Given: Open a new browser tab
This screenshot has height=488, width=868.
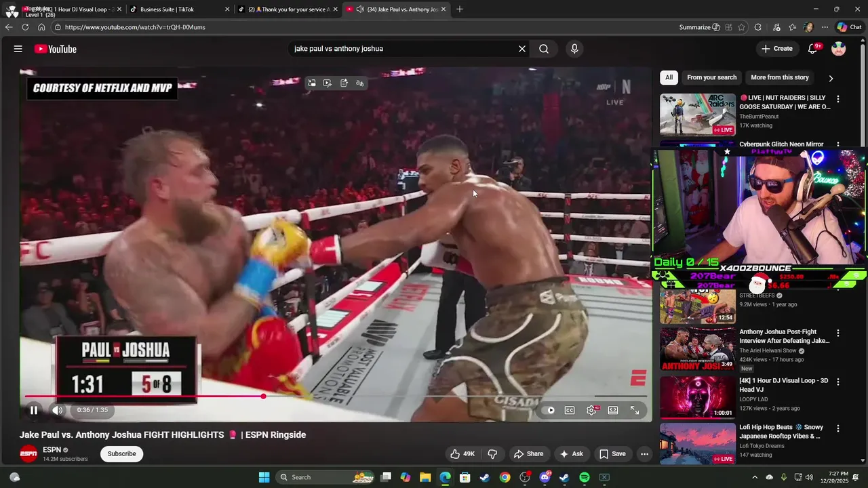Looking at the screenshot, I should pyautogui.click(x=460, y=9).
